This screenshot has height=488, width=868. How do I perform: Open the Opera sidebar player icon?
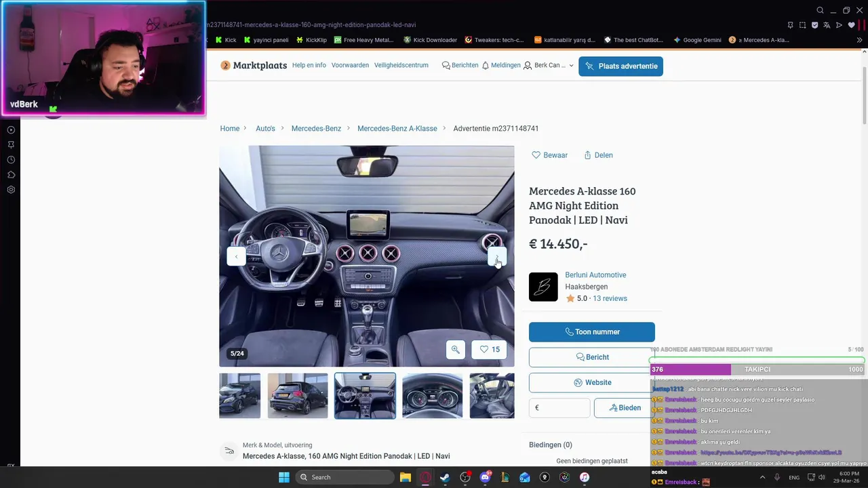click(x=11, y=129)
